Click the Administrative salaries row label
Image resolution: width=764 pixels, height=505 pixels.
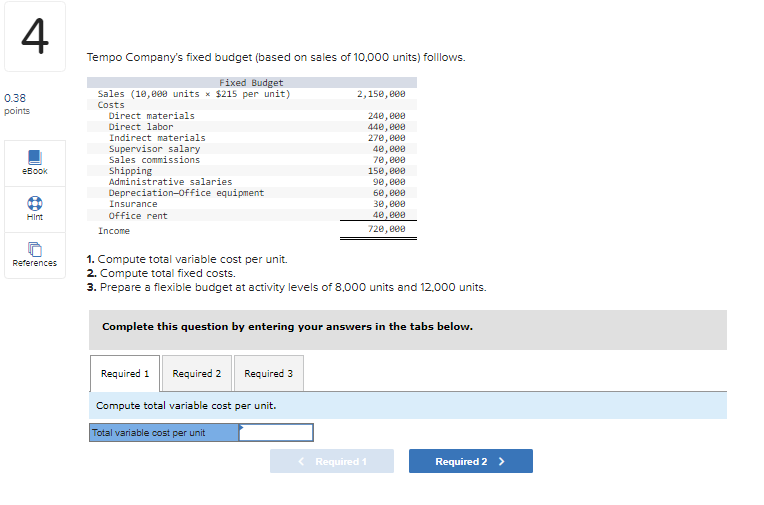(171, 181)
